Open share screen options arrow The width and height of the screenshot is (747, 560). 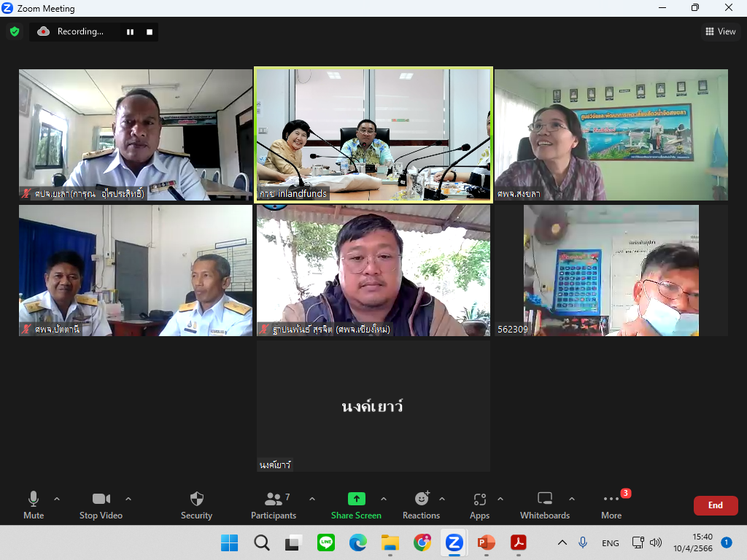point(384,499)
